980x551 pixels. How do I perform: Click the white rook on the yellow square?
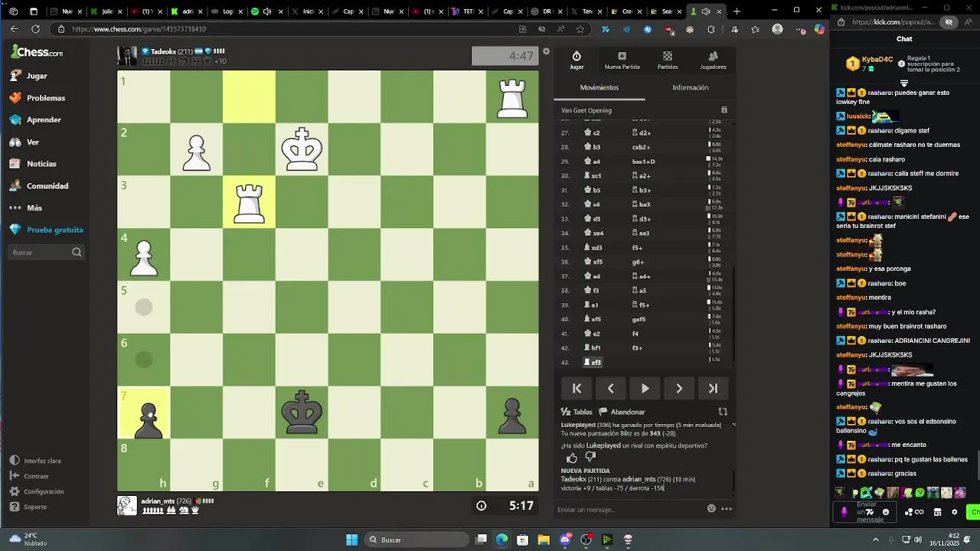(249, 202)
